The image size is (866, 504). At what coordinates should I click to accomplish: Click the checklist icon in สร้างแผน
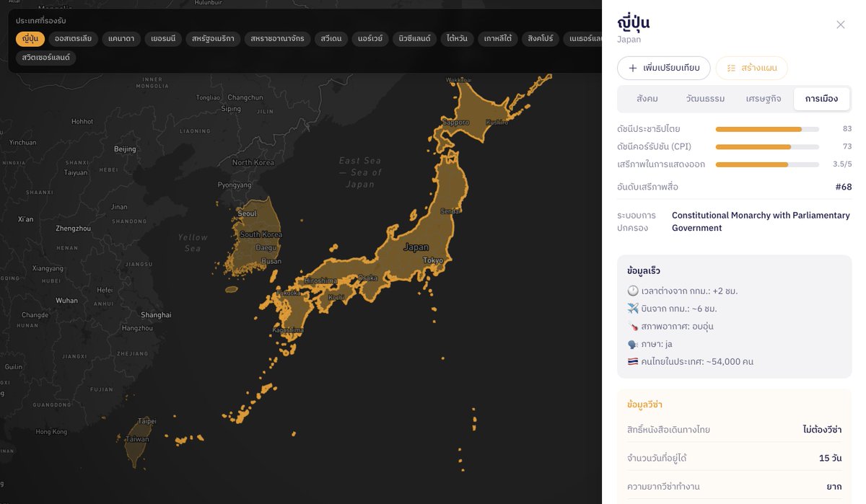coord(731,68)
